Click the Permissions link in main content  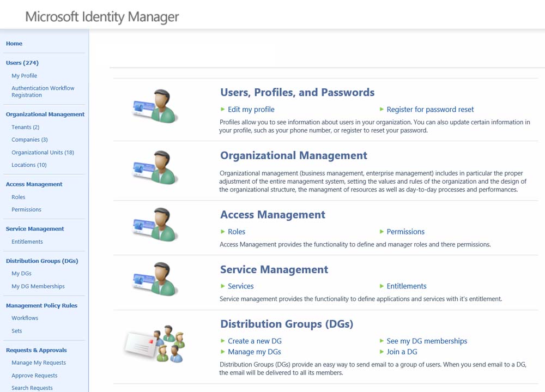click(x=405, y=232)
